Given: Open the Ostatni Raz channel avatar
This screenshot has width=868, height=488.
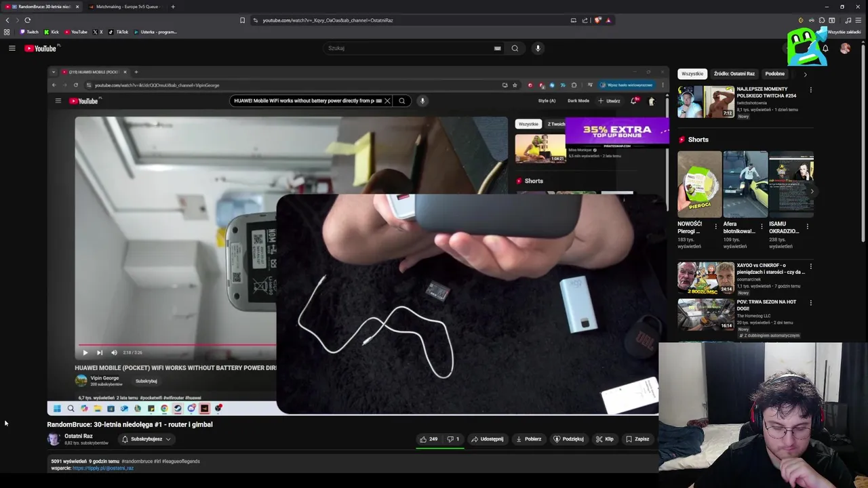Looking at the screenshot, I should point(53,439).
